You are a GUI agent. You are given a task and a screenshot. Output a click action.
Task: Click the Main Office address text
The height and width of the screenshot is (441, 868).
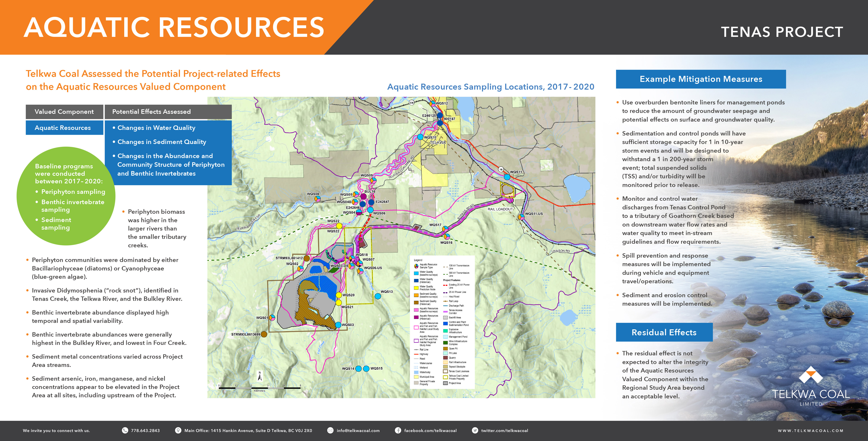(x=248, y=431)
